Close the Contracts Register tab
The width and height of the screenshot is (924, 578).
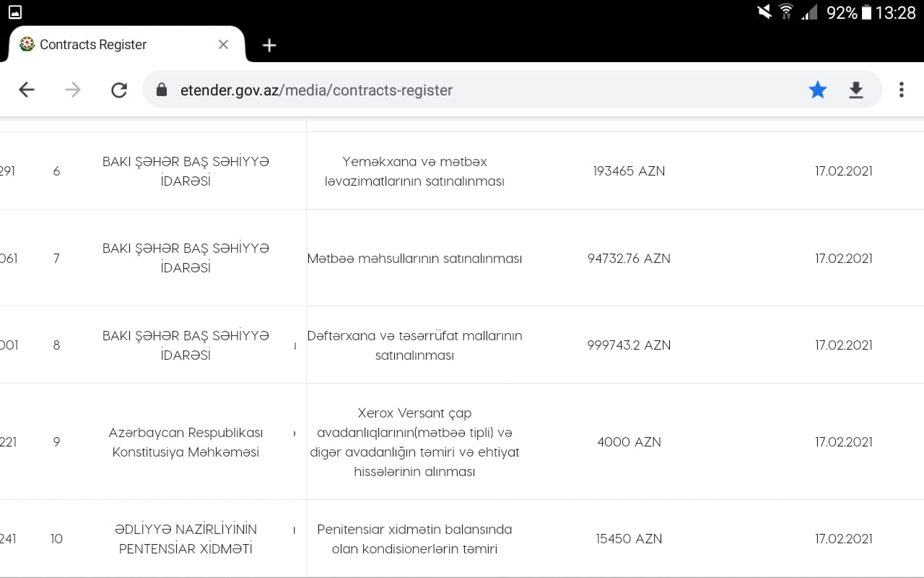[223, 45]
